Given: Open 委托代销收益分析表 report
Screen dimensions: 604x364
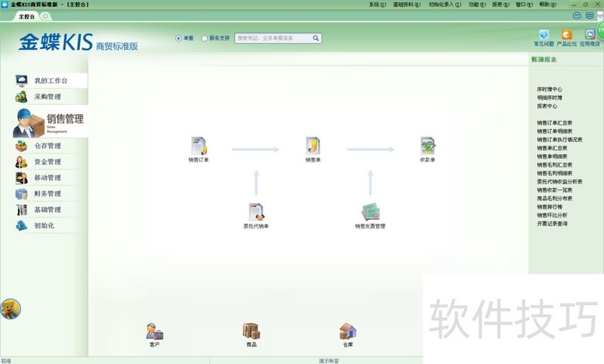Looking at the screenshot, I should tap(559, 182).
